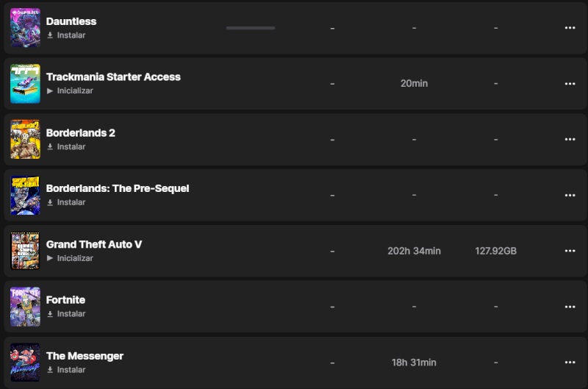This screenshot has height=389, width=588.
Task: Click the download icon under Dauntless
Action: [x=50, y=35]
